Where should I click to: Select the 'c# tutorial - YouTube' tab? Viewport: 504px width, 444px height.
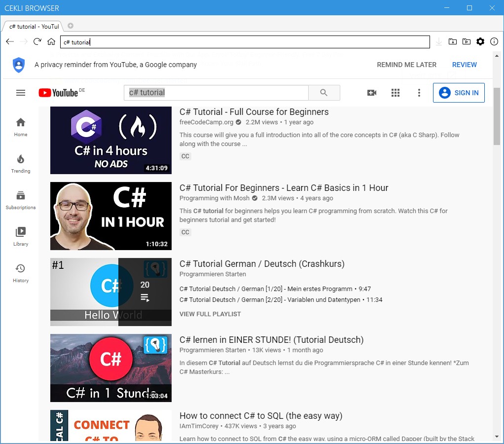(x=34, y=26)
